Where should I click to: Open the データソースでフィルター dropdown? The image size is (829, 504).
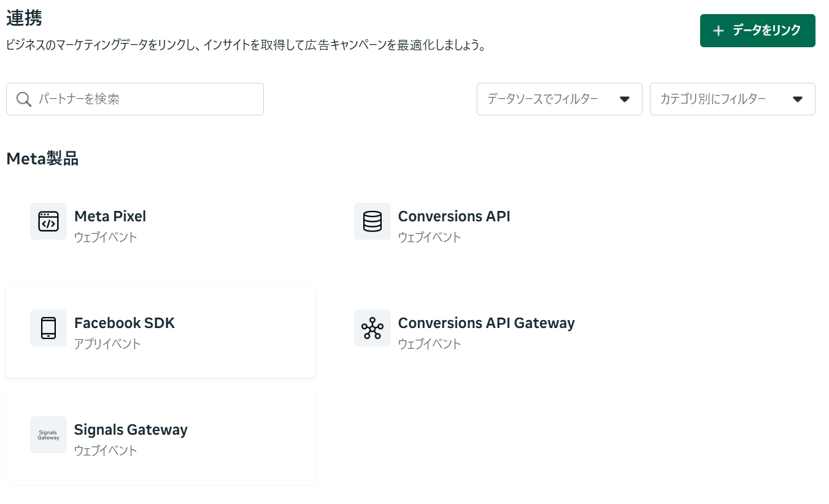tap(542, 99)
